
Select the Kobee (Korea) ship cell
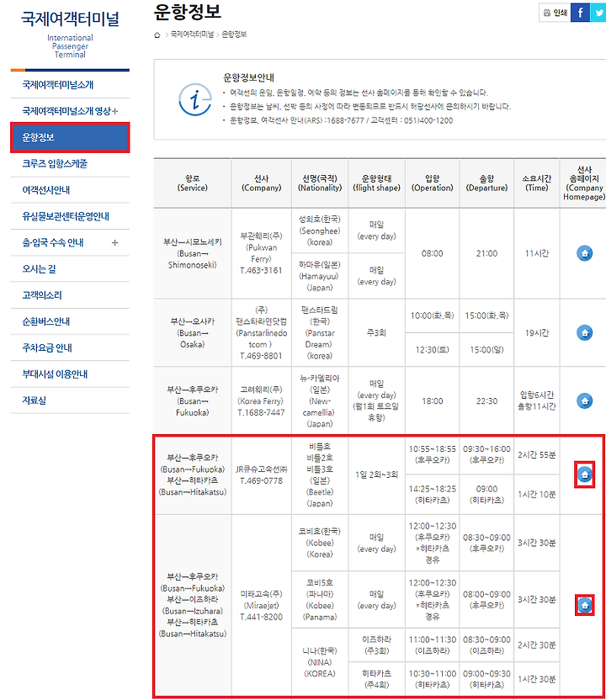click(320, 543)
